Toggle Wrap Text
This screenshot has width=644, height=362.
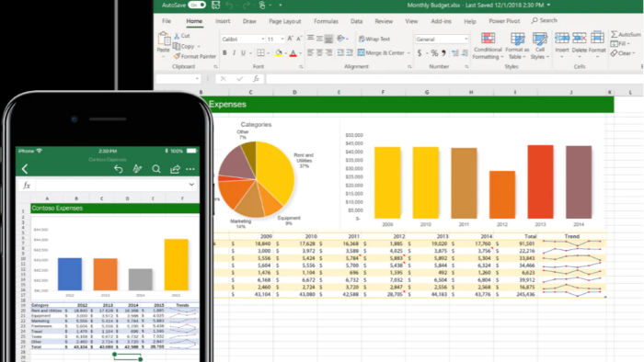374,39
